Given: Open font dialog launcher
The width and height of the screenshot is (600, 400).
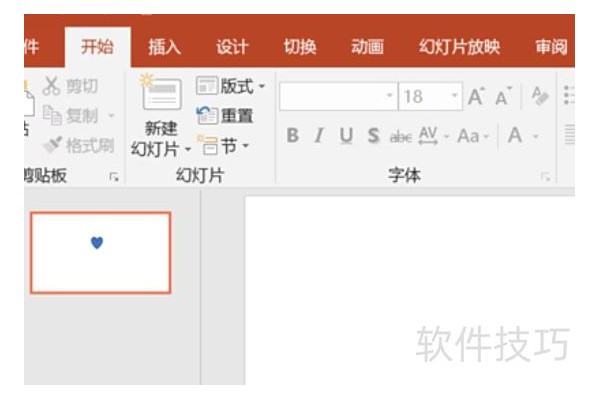Looking at the screenshot, I should click(546, 177).
